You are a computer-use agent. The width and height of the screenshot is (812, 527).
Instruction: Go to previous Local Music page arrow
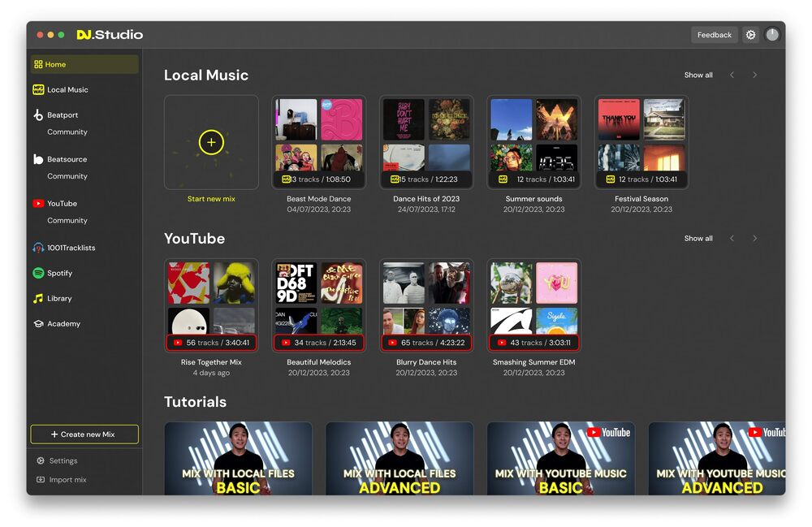tap(732, 76)
